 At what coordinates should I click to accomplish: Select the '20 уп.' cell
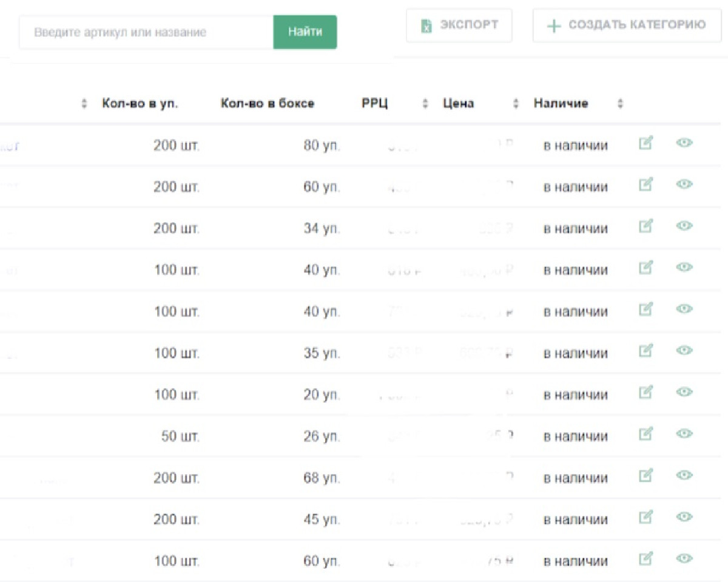(x=322, y=396)
